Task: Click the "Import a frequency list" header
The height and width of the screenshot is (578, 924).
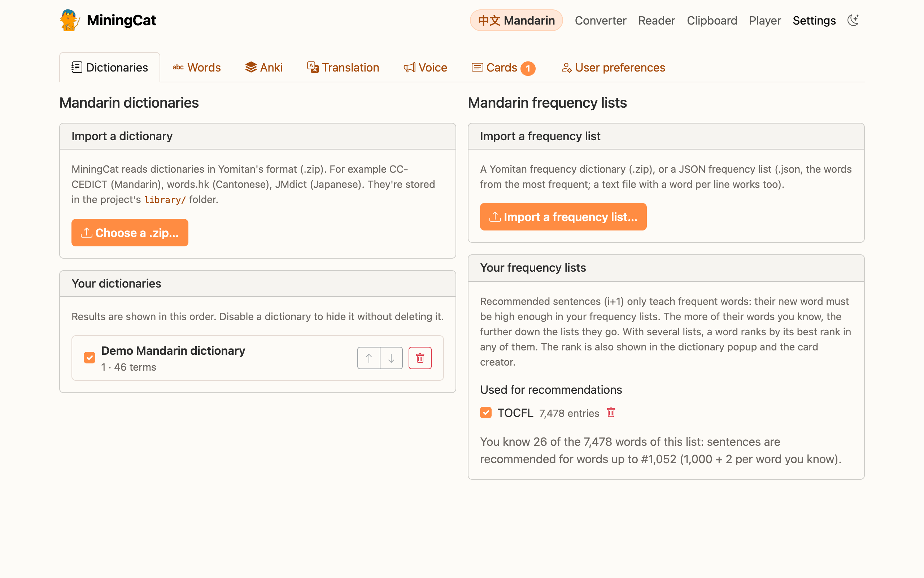Action: [x=666, y=136]
